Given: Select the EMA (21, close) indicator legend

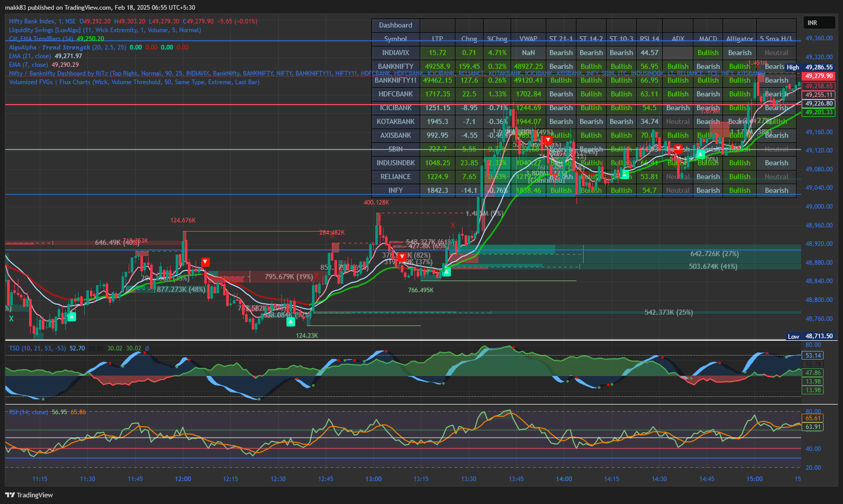Looking at the screenshot, I should pyautogui.click(x=30, y=56).
